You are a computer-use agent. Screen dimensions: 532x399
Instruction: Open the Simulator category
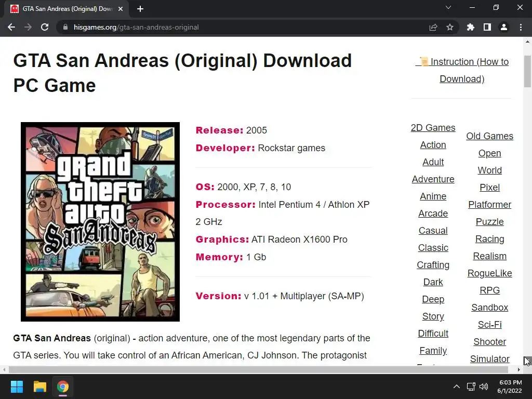pyautogui.click(x=489, y=358)
